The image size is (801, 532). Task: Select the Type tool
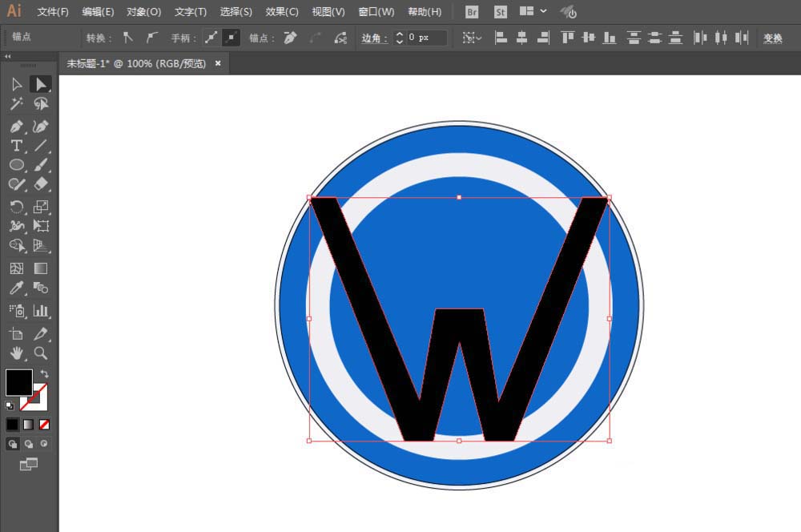16,145
